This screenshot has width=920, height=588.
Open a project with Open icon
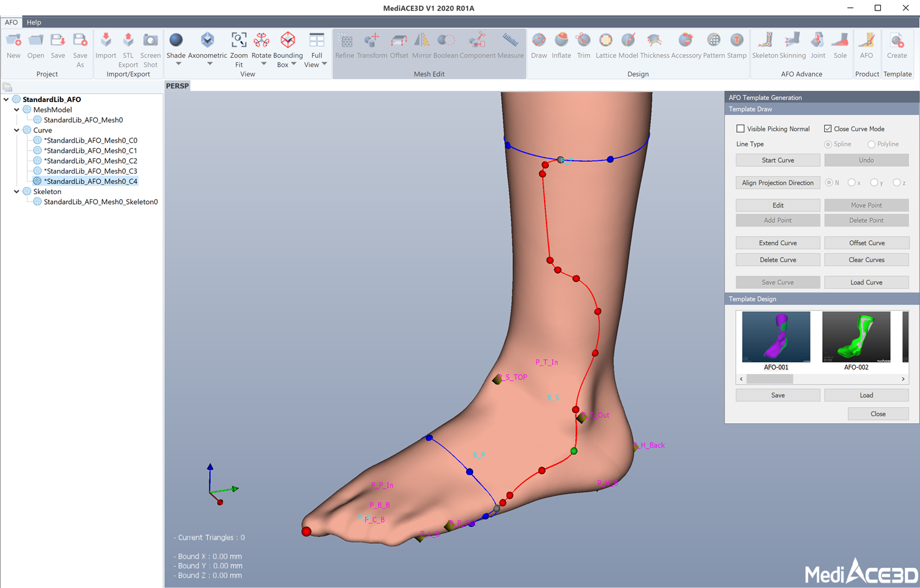(35, 41)
